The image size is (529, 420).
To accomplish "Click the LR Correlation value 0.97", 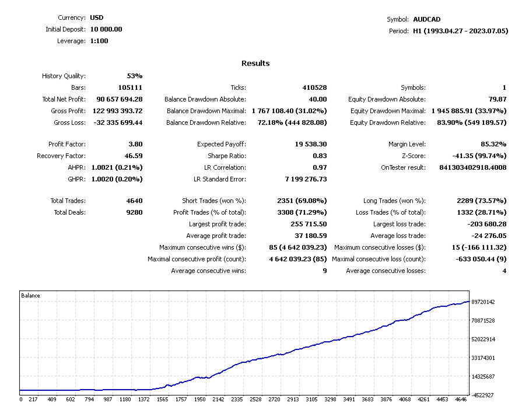I will coord(320,167).
